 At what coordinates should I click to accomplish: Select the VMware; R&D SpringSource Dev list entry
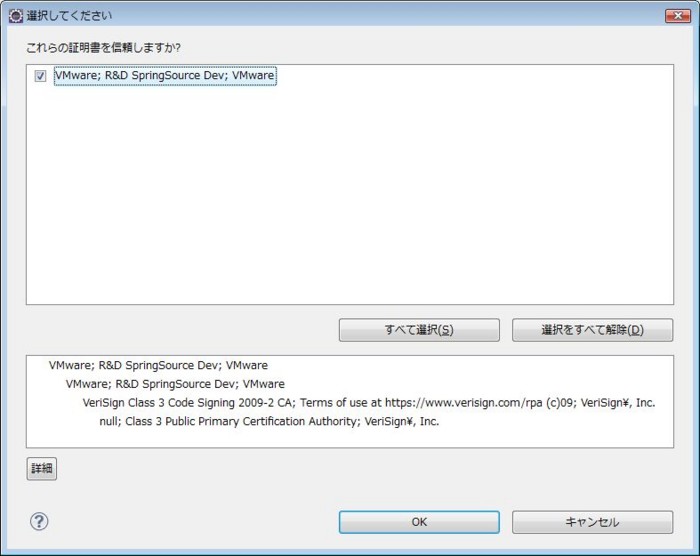click(165, 75)
